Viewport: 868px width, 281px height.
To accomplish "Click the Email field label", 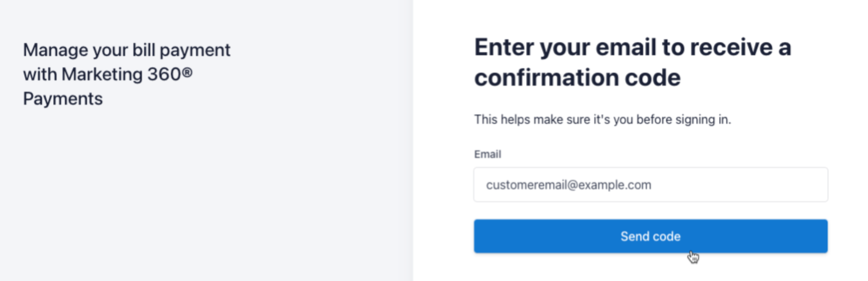I will click(487, 154).
